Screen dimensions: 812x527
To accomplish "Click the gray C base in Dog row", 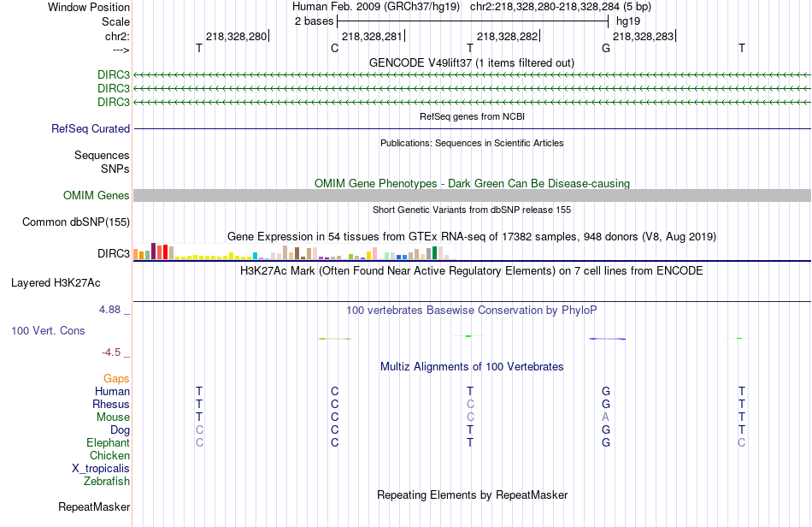I will pyautogui.click(x=199, y=430).
